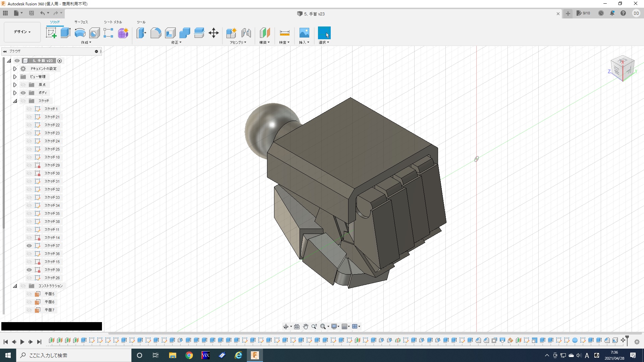Viewport: 644px width, 362px height.
Task: Collapse the コンストラクション folder
Action: click(15, 286)
